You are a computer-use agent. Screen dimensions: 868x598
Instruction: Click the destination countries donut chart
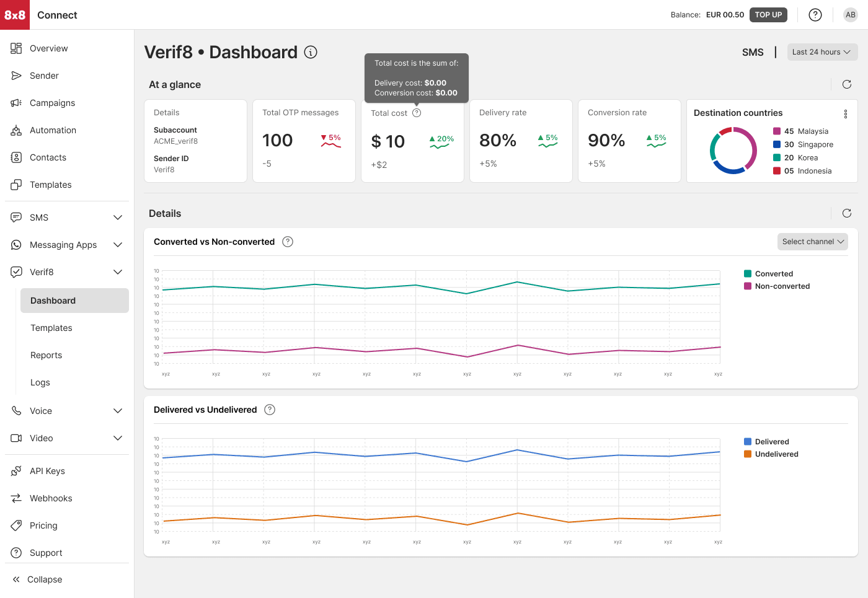pyautogui.click(x=733, y=151)
